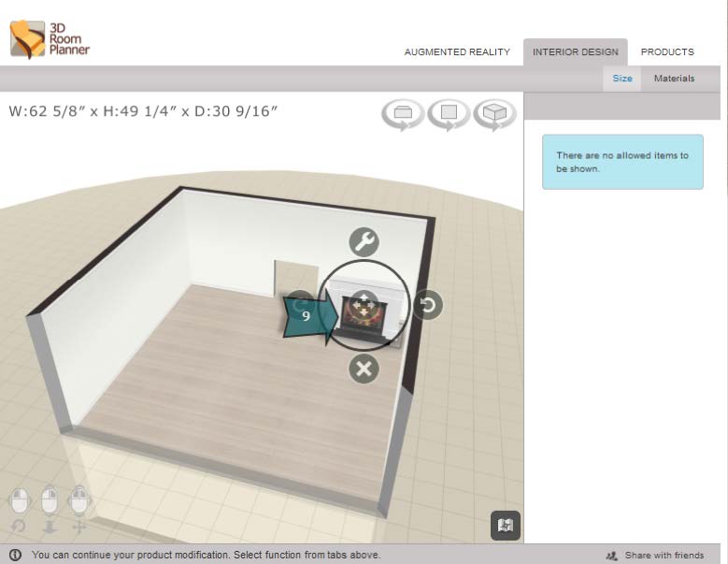This screenshot has width=728, height=564.
Task: Click the share people icon
Action: pyautogui.click(x=612, y=556)
